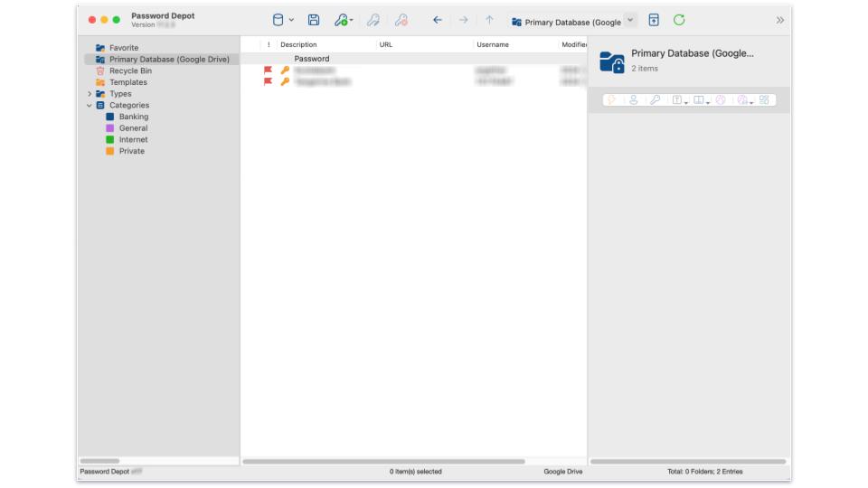Click key icon of second password entry

click(285, 82)
